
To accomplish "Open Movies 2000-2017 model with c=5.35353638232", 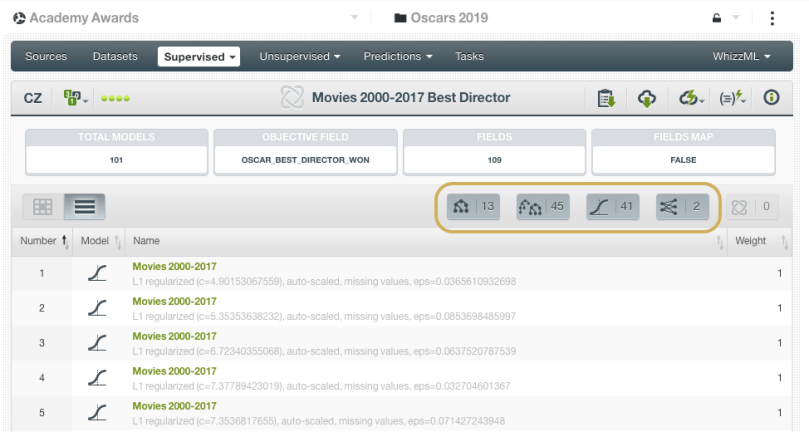I will tap(174, 301).
